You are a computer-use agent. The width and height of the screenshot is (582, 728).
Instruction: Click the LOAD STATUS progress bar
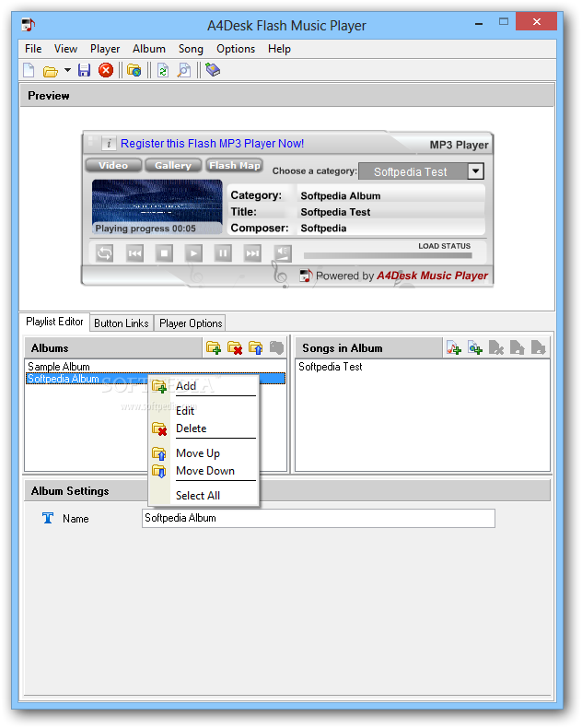click(388, 255)
